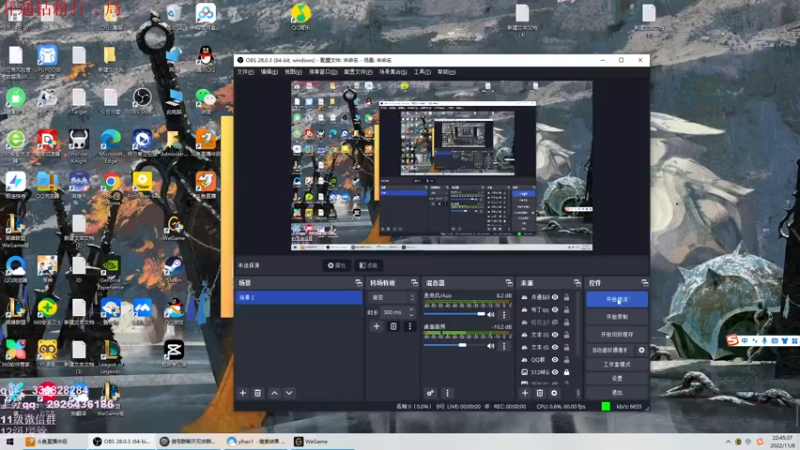Click 开始录制 start recording button
Screen dimensions: 800x450
tap(617, 317)
